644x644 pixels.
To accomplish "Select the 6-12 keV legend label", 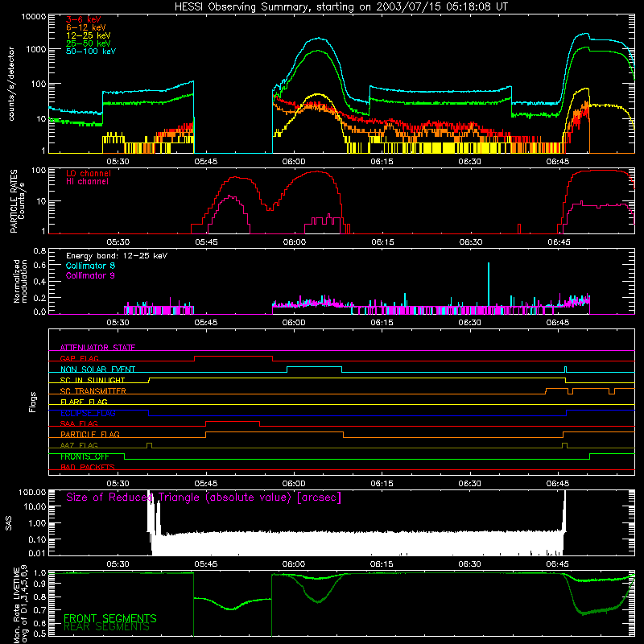I will coord(86,27).
